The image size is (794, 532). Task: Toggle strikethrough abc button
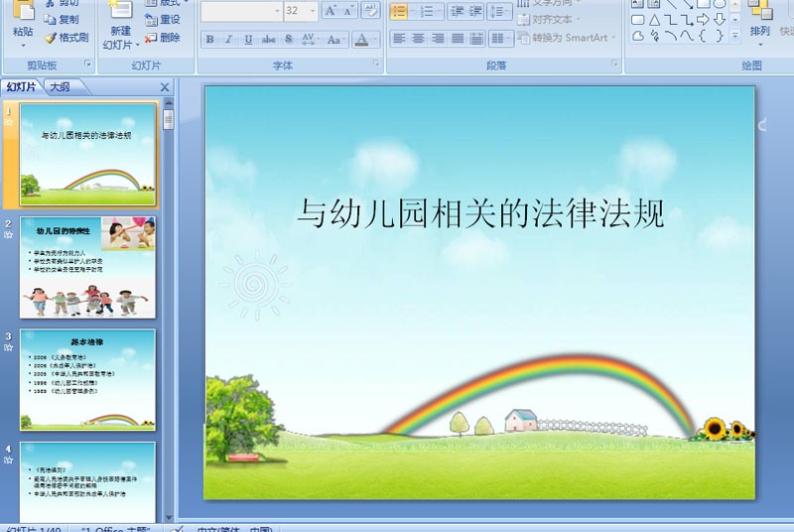click(268, 39)
